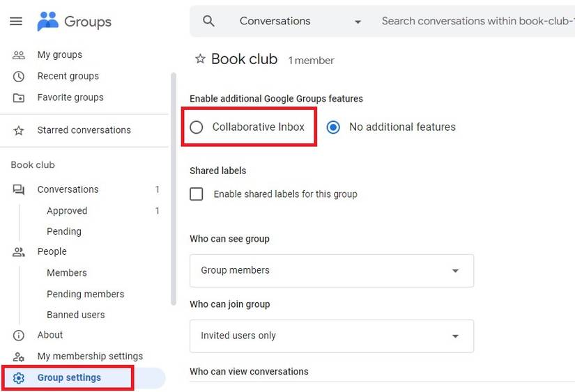Select No additional features option
This screenshot has width=575, height=392.
333,127
